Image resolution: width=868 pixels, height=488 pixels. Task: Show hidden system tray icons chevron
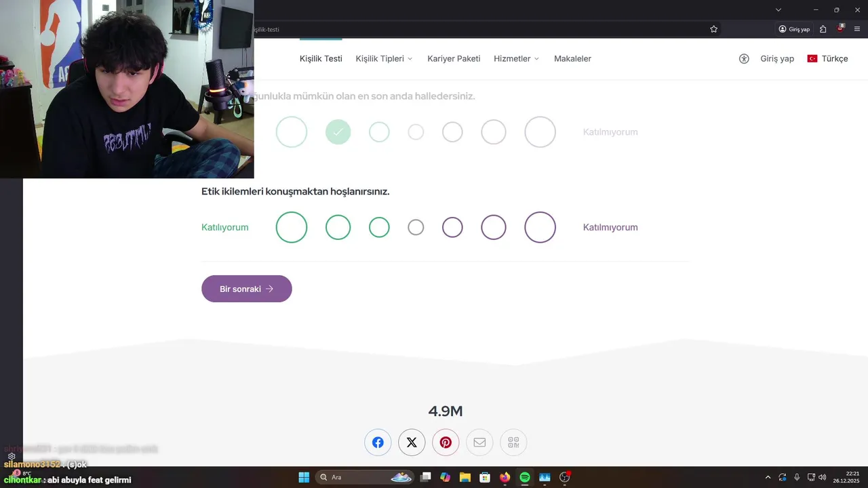768,477
